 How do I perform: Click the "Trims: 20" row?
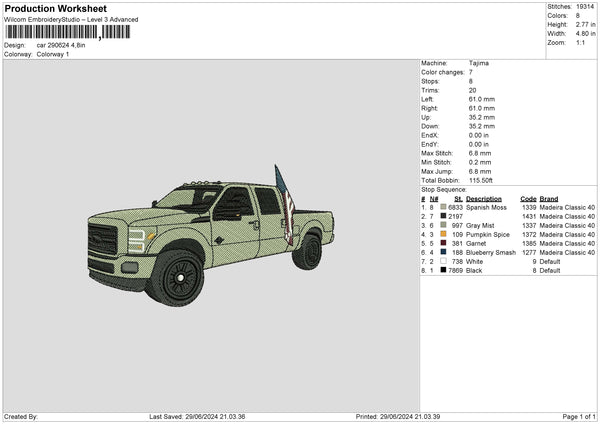coord(448,90)
